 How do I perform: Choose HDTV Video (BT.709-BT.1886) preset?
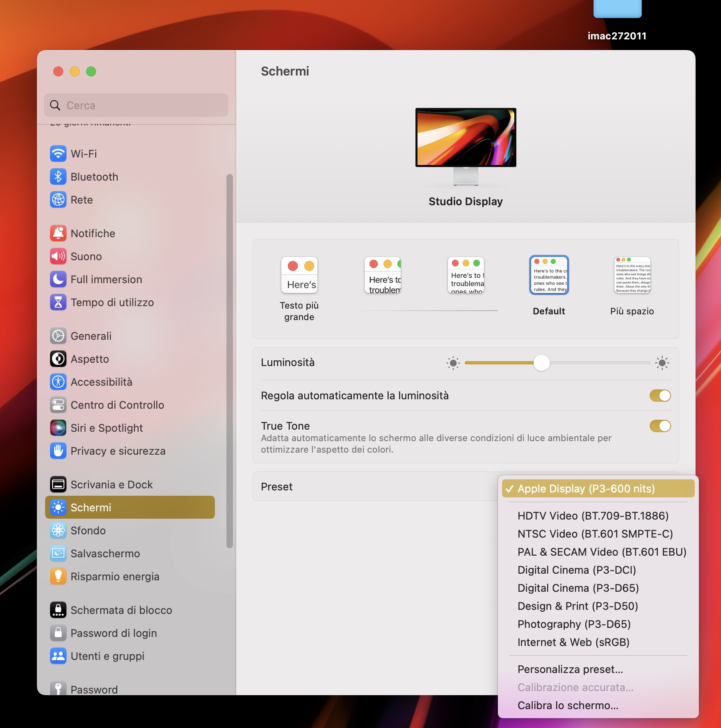pos(598,516)
